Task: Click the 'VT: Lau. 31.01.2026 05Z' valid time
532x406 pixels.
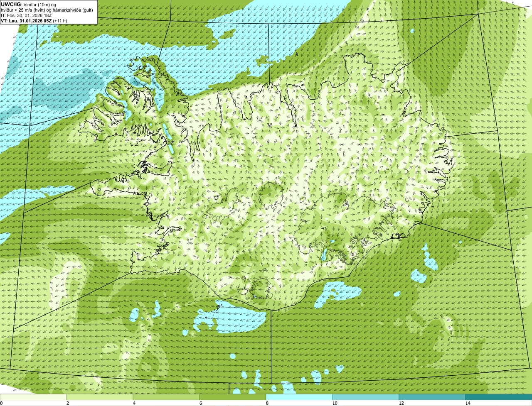Action: click(x=26, y=20)
